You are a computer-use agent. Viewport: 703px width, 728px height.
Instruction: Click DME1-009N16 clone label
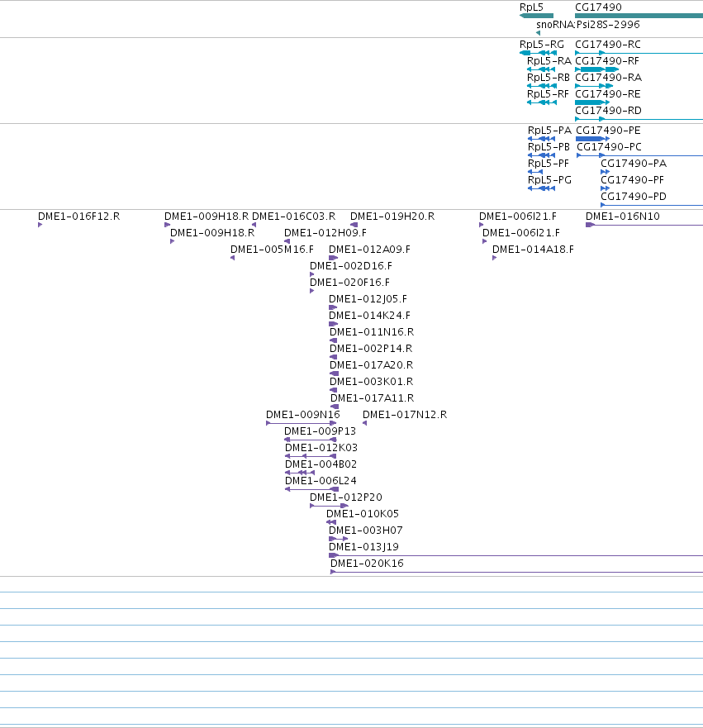coord(303,415)
